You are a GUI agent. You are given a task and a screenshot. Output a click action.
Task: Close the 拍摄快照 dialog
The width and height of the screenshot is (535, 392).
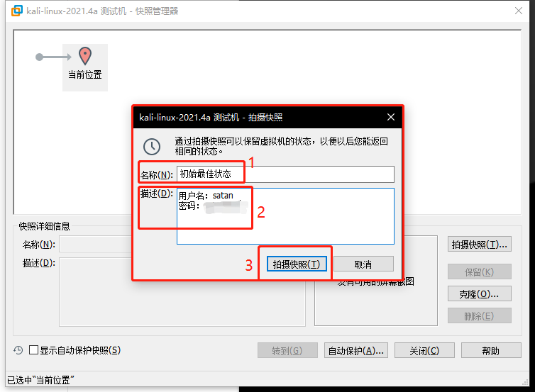(391, 117)
